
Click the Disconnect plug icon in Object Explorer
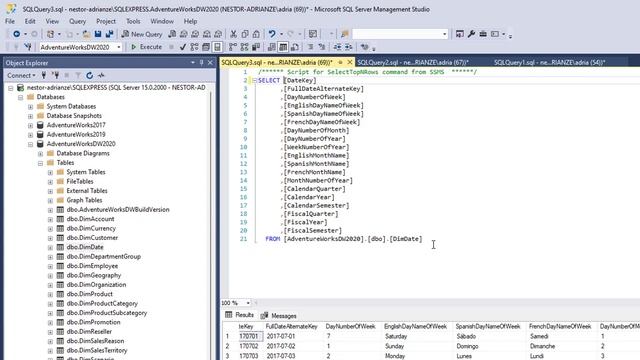tap(55, 75)
